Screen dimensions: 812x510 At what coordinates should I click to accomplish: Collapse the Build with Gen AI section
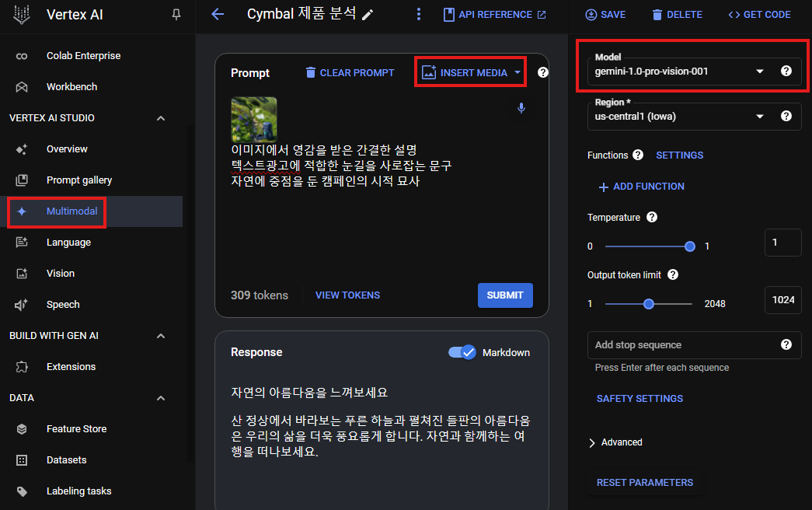coord(161,336)
